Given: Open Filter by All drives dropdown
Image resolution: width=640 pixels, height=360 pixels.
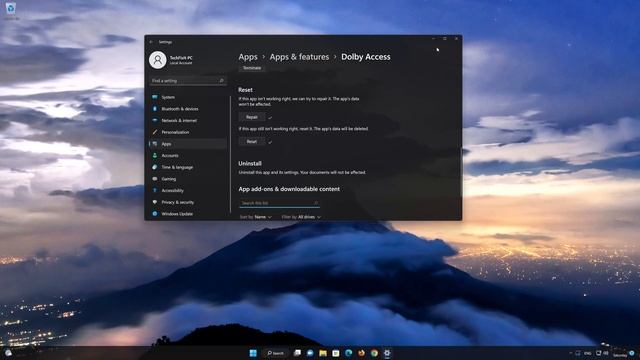Looking at the screenshot, I should click(301, 217).
